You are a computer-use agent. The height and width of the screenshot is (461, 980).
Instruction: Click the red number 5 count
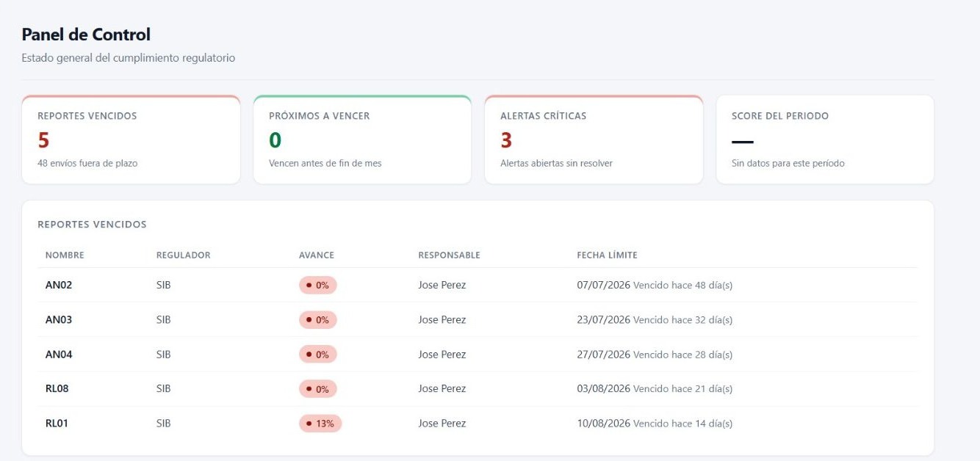(43, 140)
